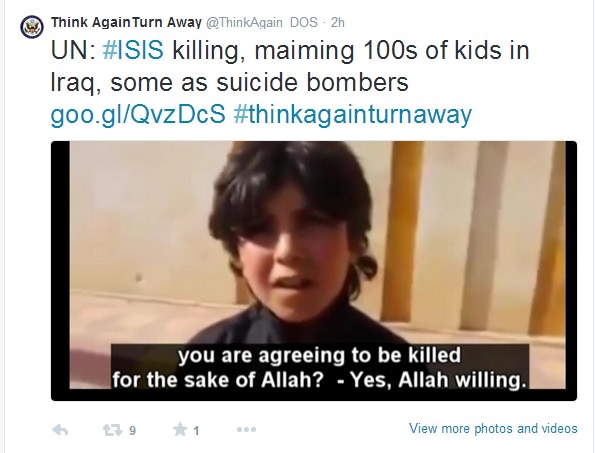Reply to the tweet using arrow icon

[60, 430]
